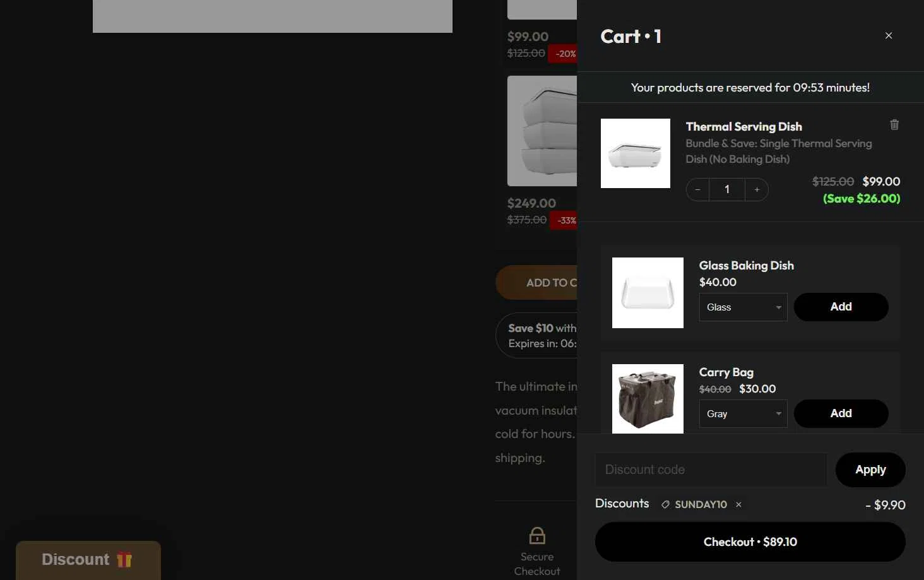Click the $40.00 Glass Baking Dish price
924x580 pixels.
coord(718,282)
